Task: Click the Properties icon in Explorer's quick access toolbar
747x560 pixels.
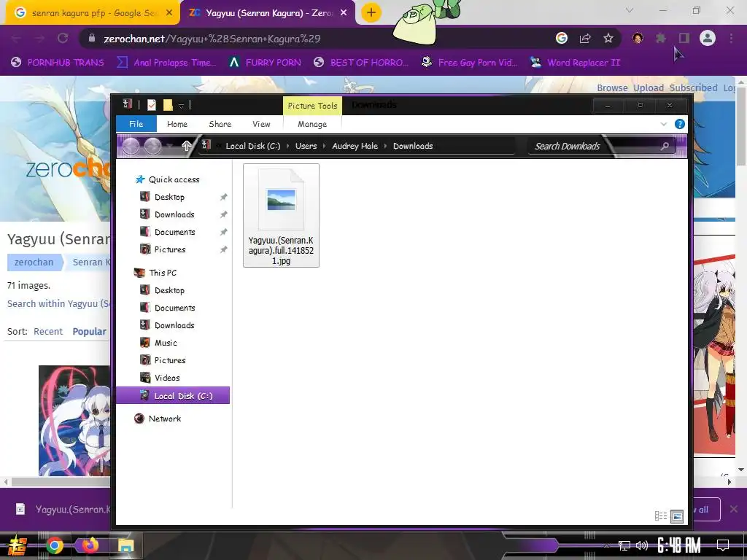Action: tap(152, 105)
